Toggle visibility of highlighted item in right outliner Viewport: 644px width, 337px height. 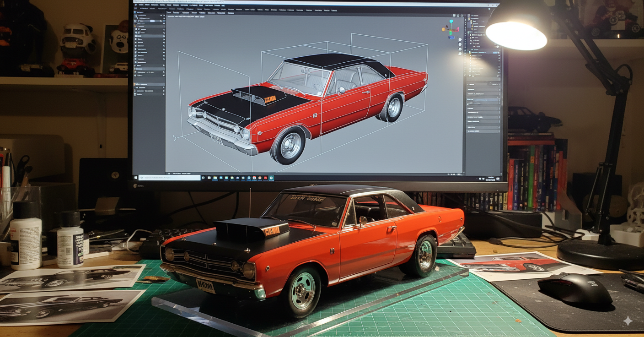pyautogui.click(x=498, y=53)
